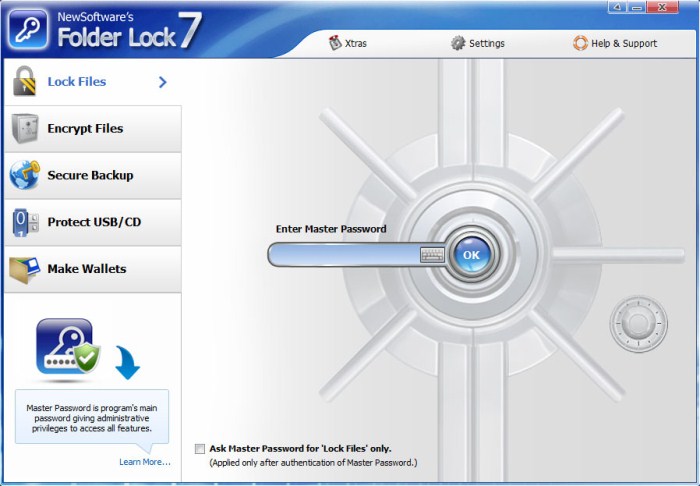The height and width of the screenshot is (486, 700).
Task: Enable Ask Master Password for 'Lock Files' only
Action: (x=200, y=449)
